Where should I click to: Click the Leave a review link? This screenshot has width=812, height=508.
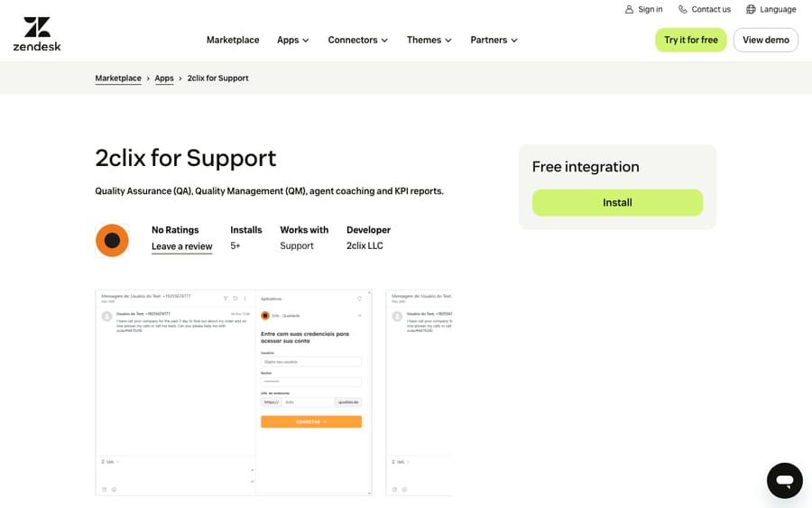coord(181,246)
